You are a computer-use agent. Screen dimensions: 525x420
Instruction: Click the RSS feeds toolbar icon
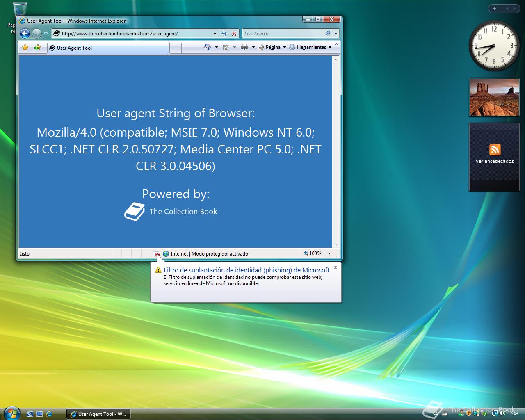226,47
